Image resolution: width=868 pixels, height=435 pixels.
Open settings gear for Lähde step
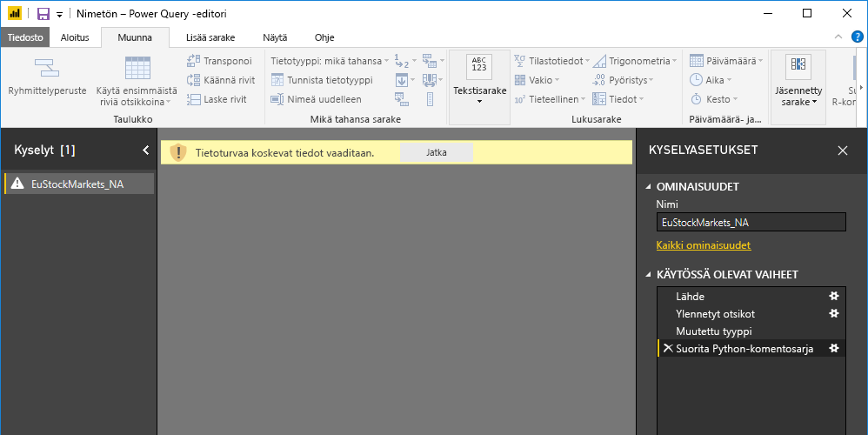834,296
